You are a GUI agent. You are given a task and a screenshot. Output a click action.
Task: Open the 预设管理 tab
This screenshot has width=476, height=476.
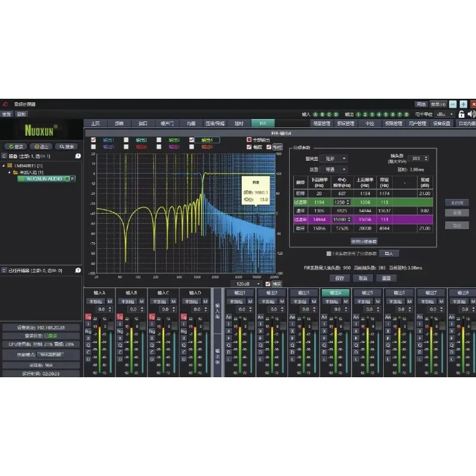coord(346,123)
